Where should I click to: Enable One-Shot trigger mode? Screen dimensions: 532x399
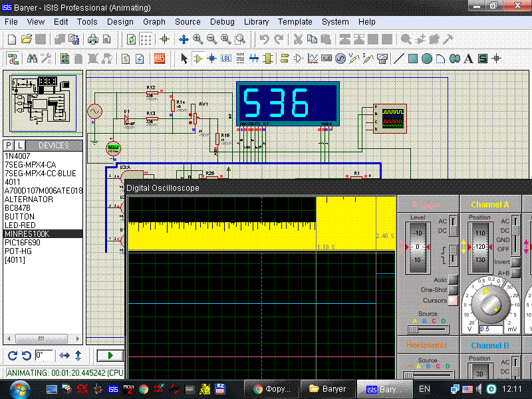453,290
